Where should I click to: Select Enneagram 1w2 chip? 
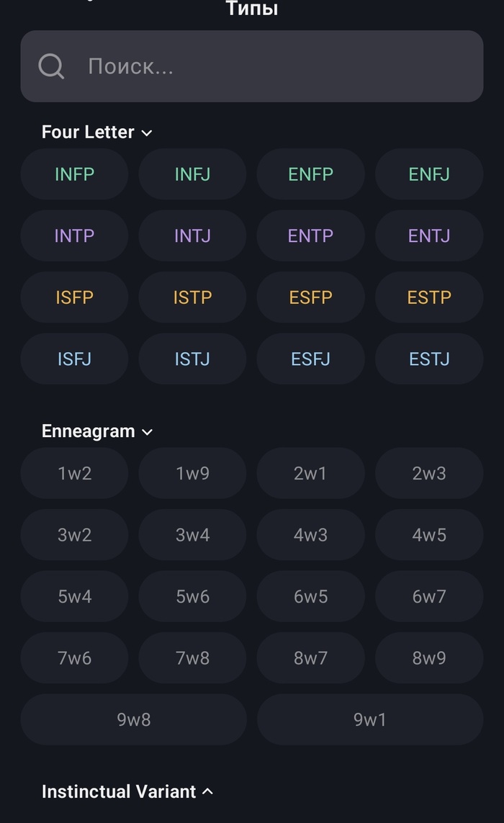coord(74,473)
